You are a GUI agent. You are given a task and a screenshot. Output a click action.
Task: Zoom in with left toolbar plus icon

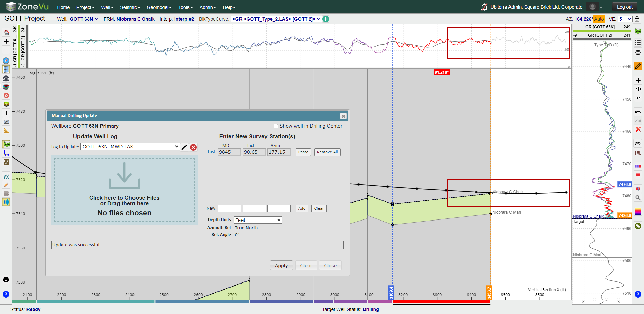[6, 41]
